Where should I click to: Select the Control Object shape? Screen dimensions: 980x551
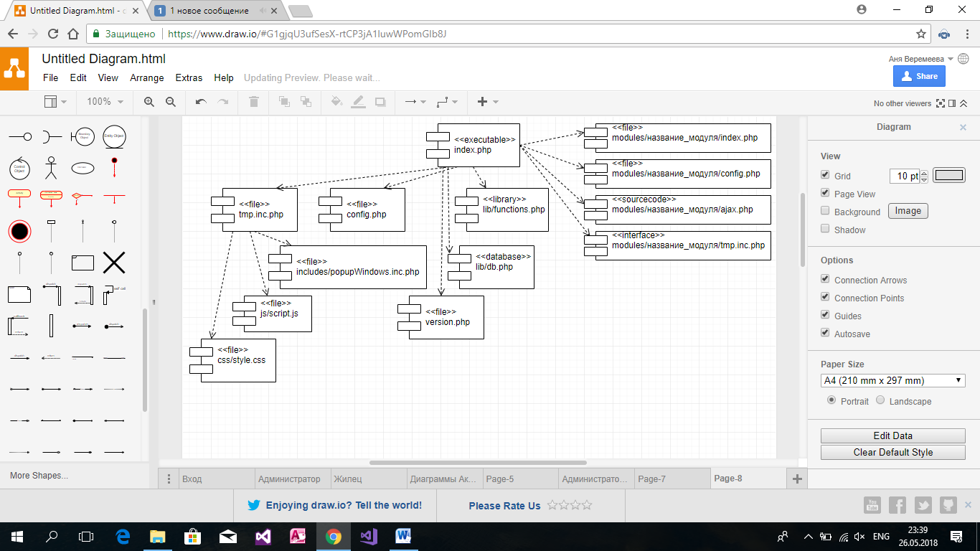click(x=19, y=168)
